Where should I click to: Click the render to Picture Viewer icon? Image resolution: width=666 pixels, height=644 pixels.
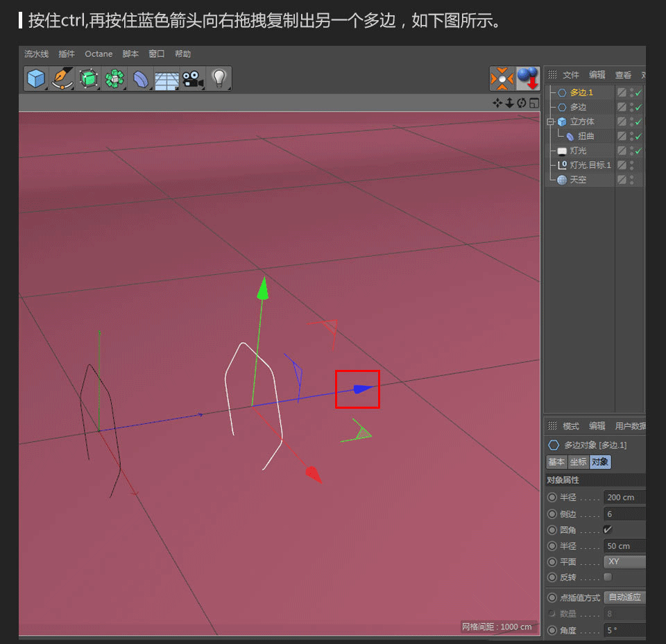point(527,78)
